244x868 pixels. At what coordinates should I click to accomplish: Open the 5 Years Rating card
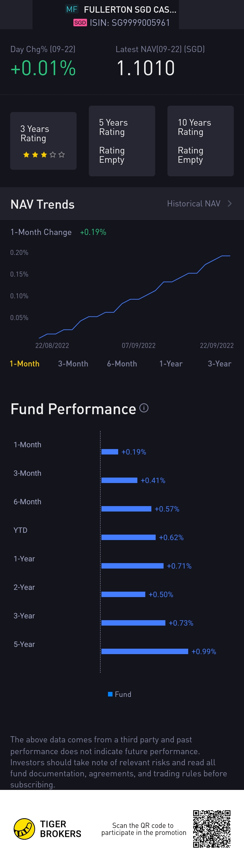122,141
